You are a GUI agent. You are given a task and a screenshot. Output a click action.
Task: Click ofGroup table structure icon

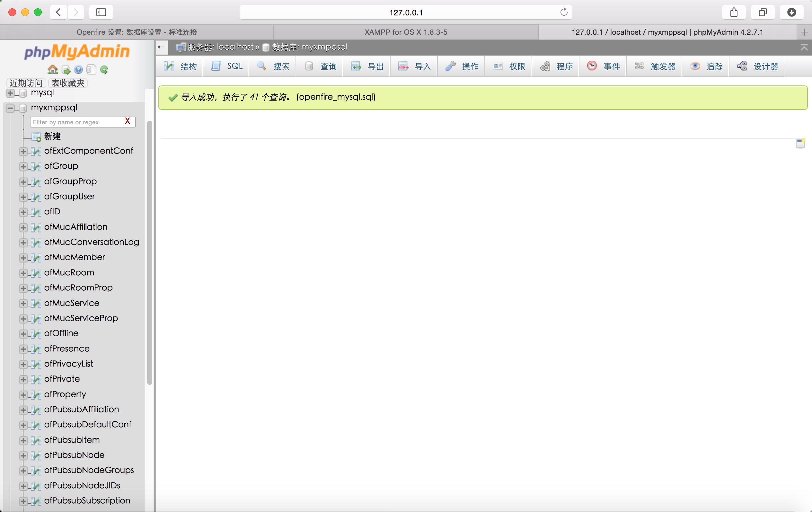coord(36,166)
